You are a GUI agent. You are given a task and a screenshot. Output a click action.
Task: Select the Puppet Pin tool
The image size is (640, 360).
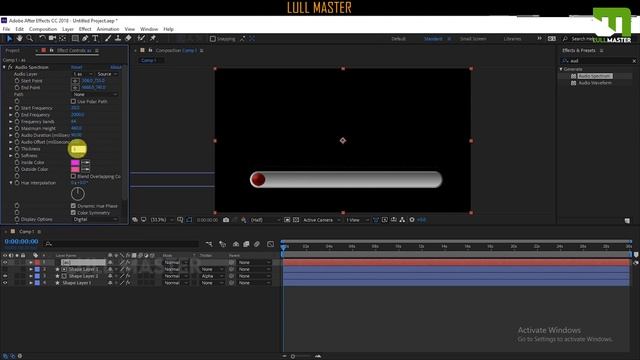(153, 38)
